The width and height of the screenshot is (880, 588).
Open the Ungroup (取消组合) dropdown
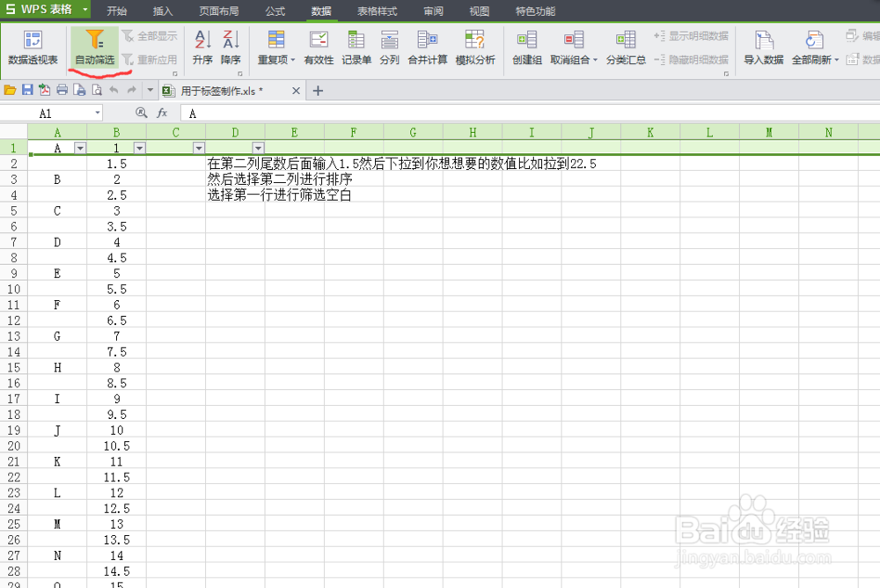574,48
